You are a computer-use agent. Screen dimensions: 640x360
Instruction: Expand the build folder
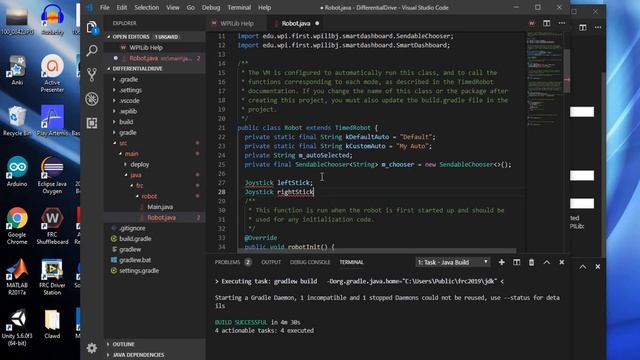tap(155, 122)
